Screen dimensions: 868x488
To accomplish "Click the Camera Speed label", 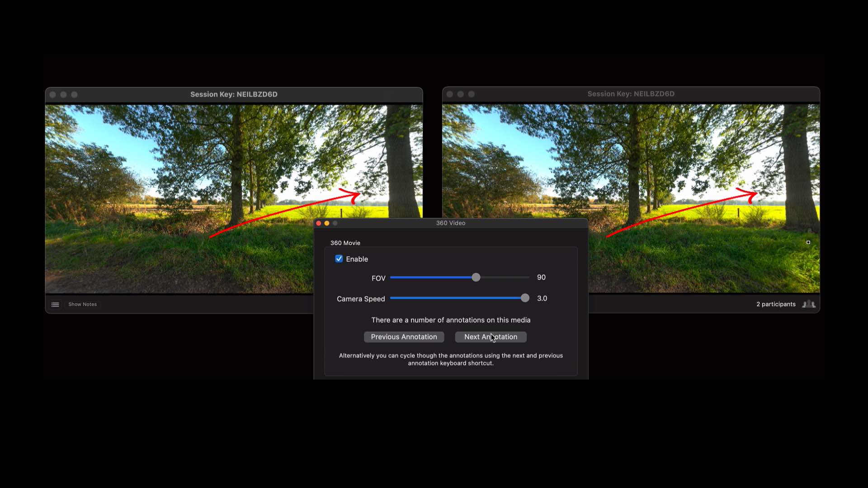I will click(361, 299).
